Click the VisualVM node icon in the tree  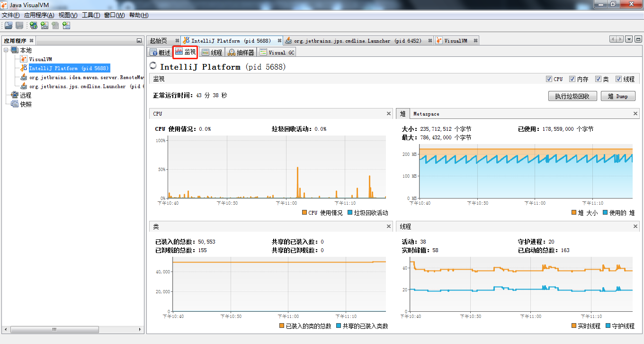pos(24,59)
